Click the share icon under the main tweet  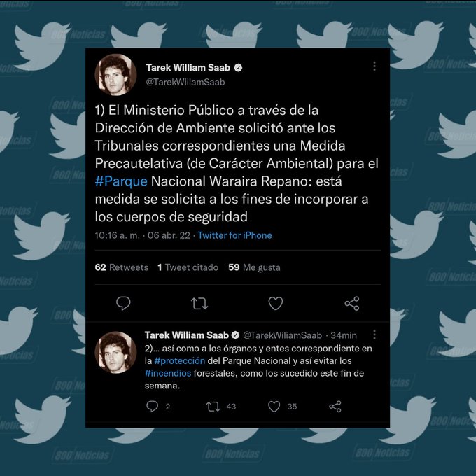(x=352, y=304)
